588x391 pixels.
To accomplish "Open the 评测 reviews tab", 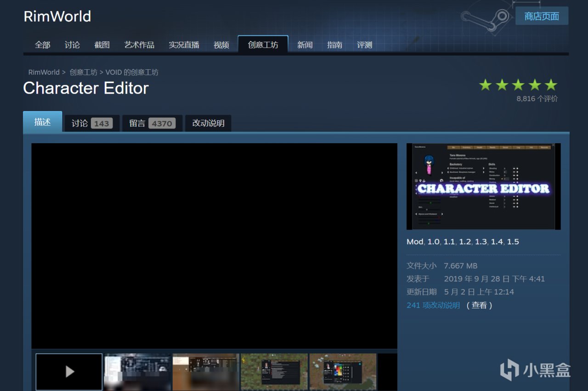I will point(365,45).
